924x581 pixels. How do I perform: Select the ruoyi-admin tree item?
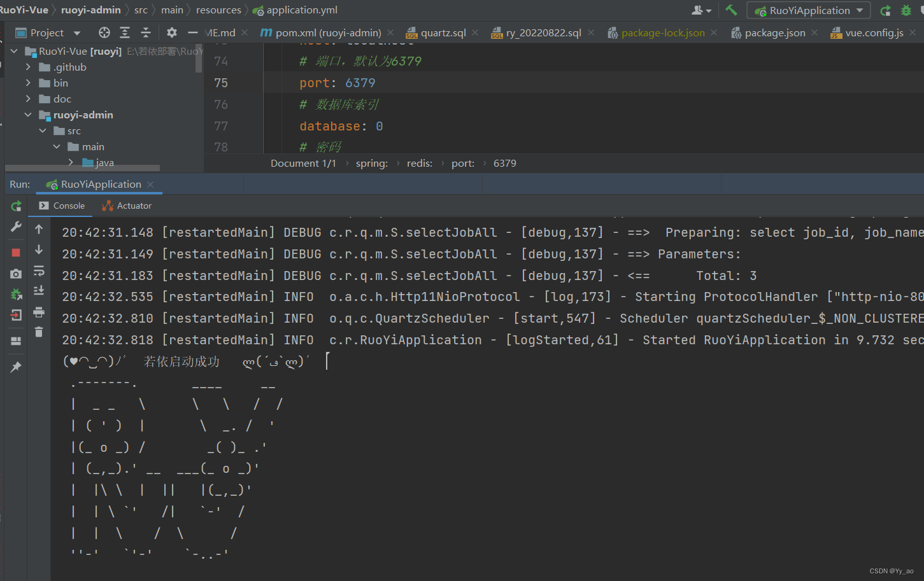tap(83, 115)
